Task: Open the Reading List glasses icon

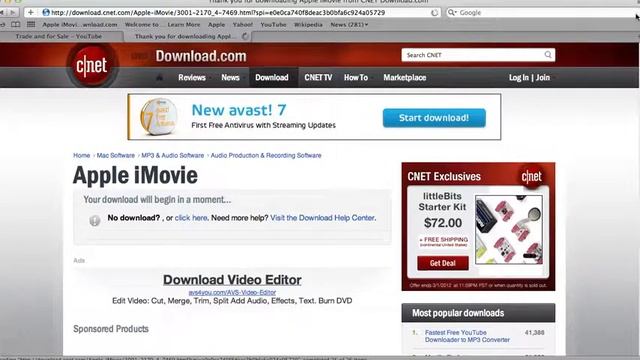Action: (2, 24)
